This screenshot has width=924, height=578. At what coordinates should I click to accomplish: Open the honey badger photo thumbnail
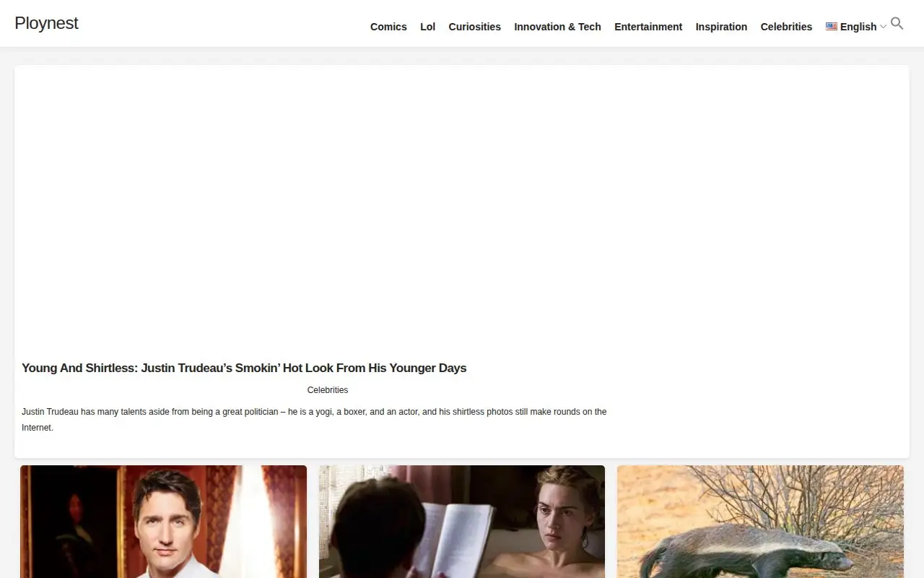coord(760,522)
